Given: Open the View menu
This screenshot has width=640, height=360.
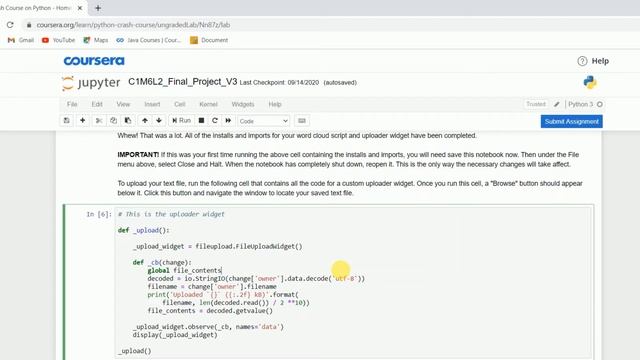Looking at the screenshot, I should tap(123, 104).
